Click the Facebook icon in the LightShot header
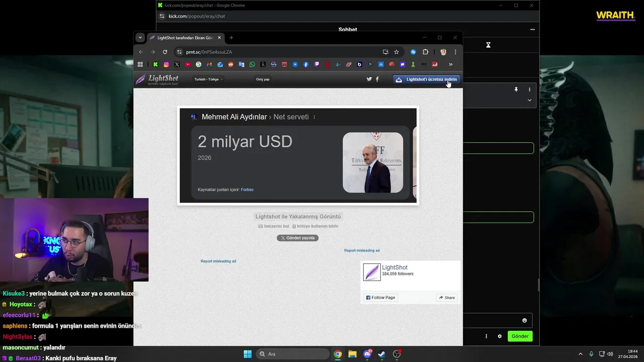The image size is (644, 362). (377, 79)
